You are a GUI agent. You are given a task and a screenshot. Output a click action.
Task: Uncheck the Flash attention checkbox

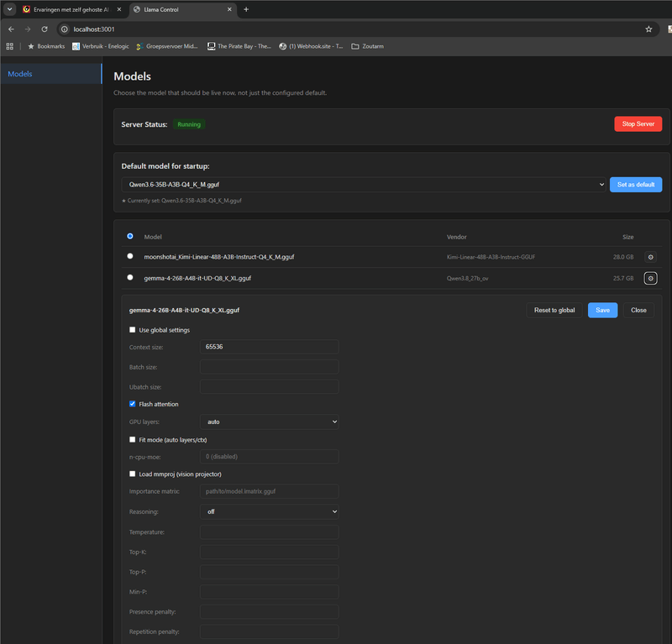click(133, 404)
